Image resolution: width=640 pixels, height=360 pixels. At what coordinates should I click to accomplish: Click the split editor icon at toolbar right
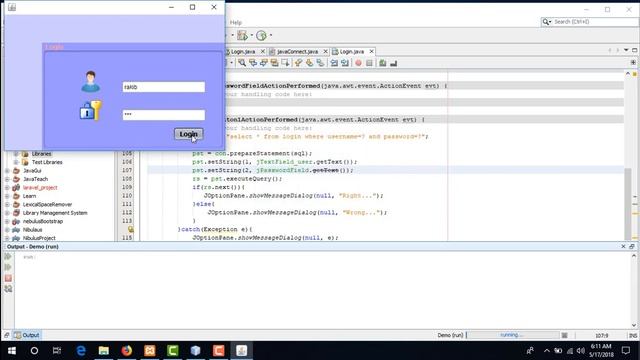click(x=633, y=62)
